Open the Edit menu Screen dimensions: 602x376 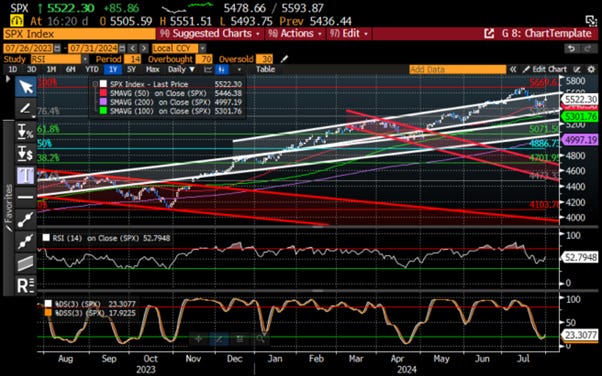tap(349, 34)
